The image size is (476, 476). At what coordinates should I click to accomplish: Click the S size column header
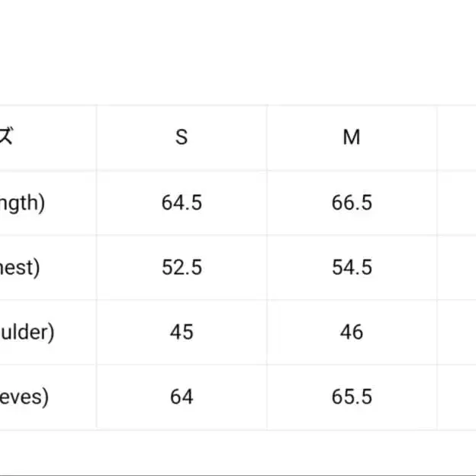[x=182, y=137]
